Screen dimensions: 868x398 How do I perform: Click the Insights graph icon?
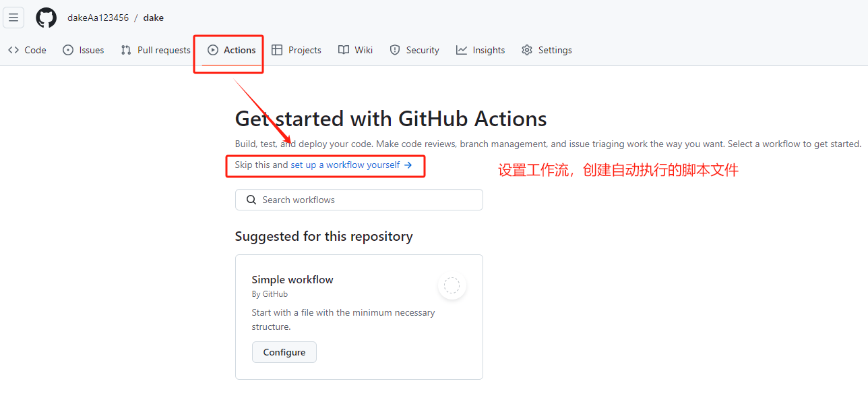pyautogui.click(x=462, y=50)
